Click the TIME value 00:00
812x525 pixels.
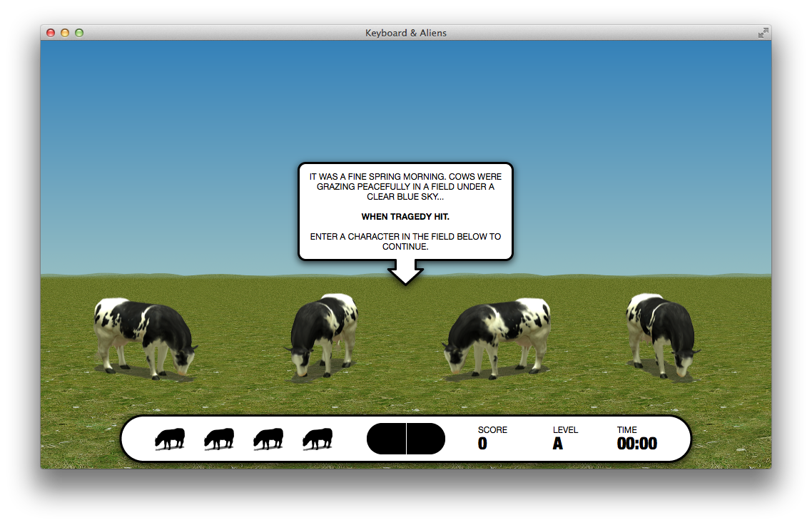coord(637,444)
